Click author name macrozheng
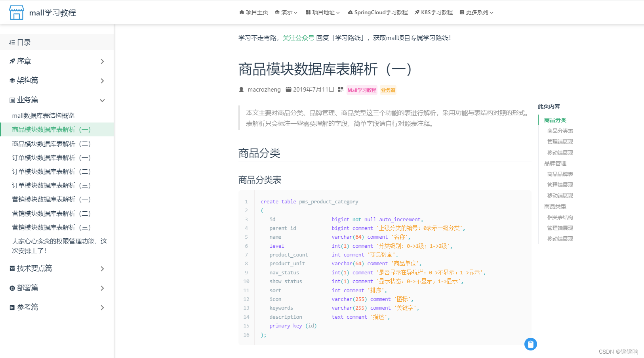This screenshot has height=358, width=644. click(264, 90)
